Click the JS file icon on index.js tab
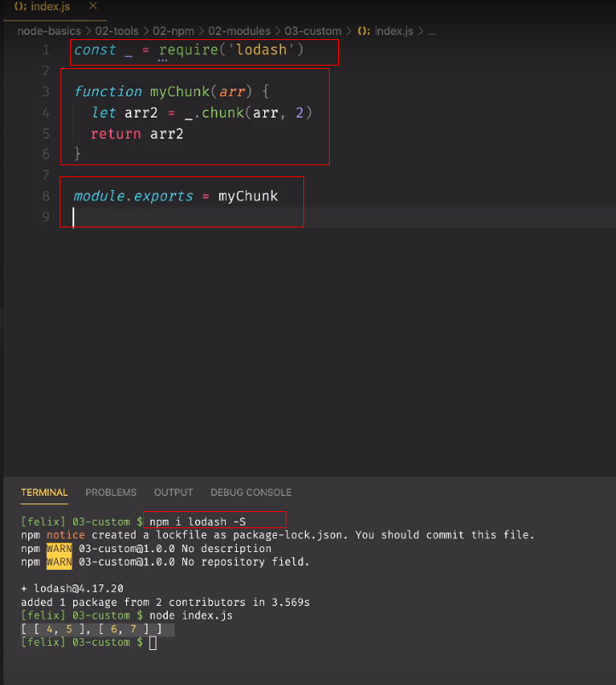 (x=20, y=7)
